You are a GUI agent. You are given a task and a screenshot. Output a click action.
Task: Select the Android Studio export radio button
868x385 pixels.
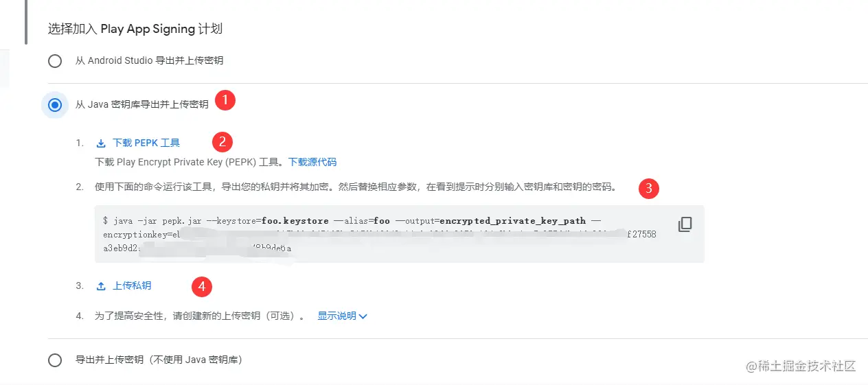click(55, 61)
